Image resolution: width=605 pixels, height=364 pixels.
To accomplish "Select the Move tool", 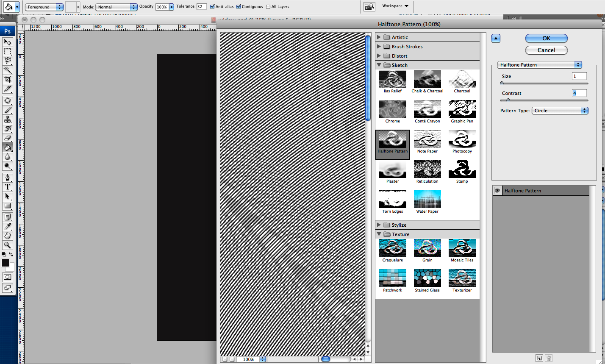I will point(8,42).
